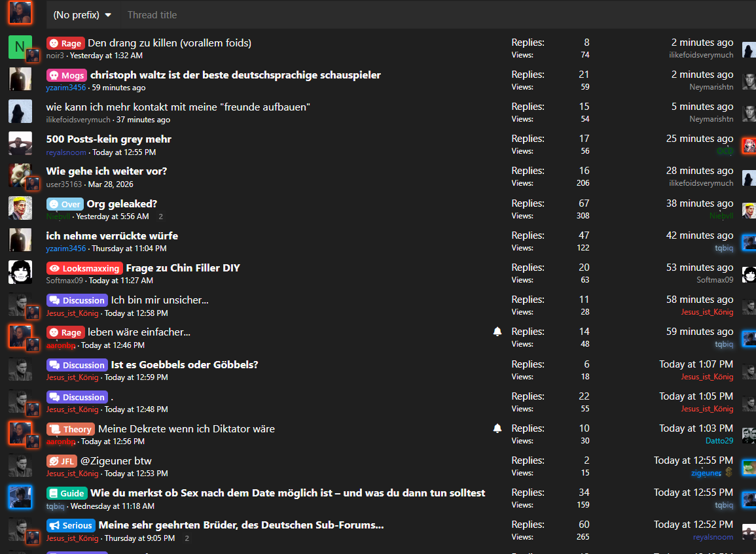Click the blue Serious prefix tag
The height and width of the screenshot is (554, 756).
[x=71, y=525]
